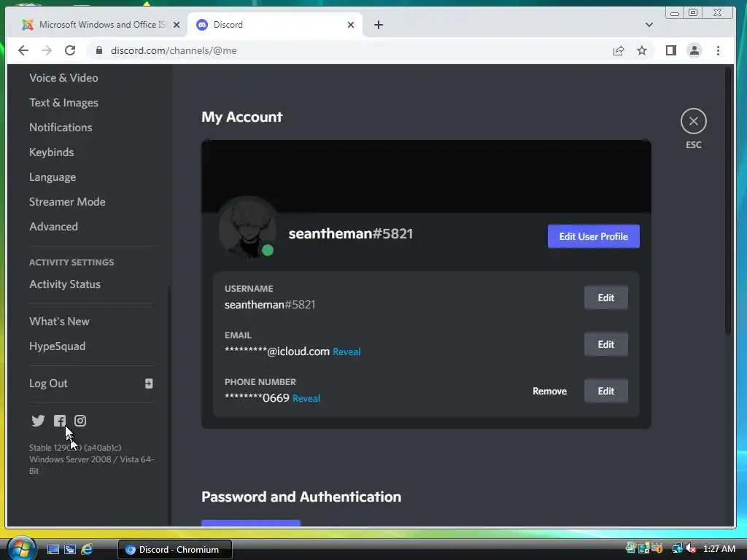Click the settings page scrollbar

[727, 201]
